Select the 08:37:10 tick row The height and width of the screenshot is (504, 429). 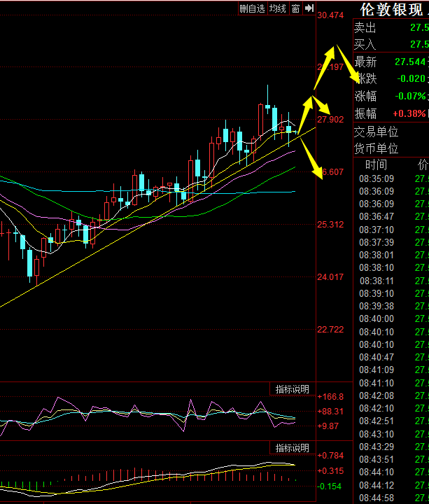394,230
